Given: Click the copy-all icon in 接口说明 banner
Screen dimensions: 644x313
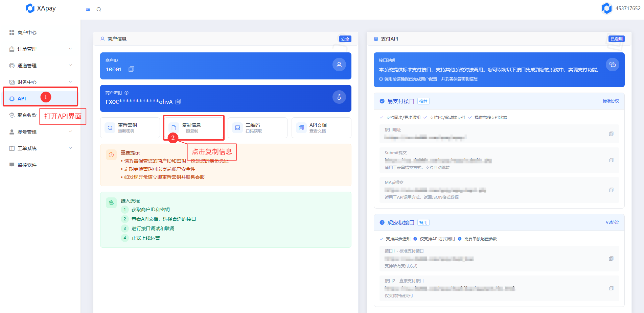Looking at the screenshot, I should pos(612,65).
